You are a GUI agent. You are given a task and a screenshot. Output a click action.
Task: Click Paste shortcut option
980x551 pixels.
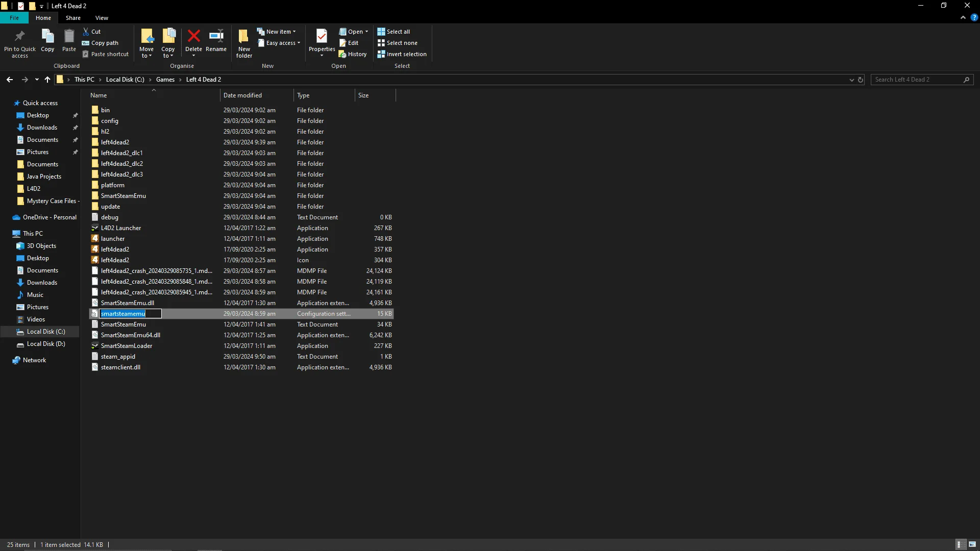[x=106, y=54]
